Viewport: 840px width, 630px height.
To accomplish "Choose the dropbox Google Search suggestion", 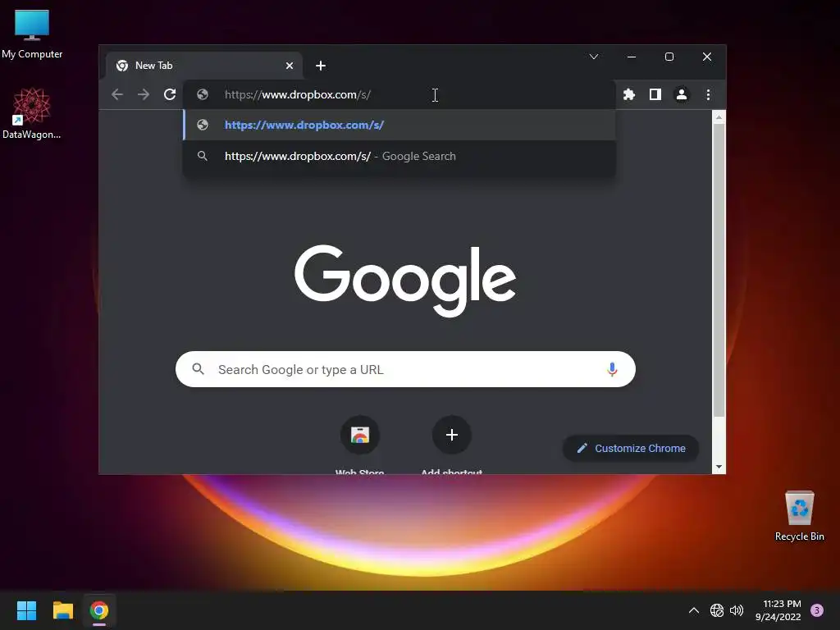I will click(x=399, y=156).
